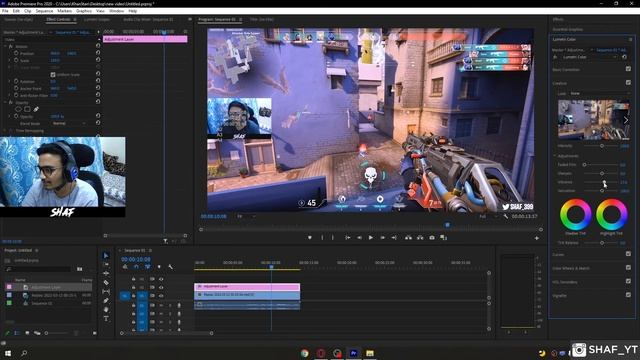This screenshot has height=360, width=640.
Task: Open the Sequence menu
Action: [x=44, y=11]
